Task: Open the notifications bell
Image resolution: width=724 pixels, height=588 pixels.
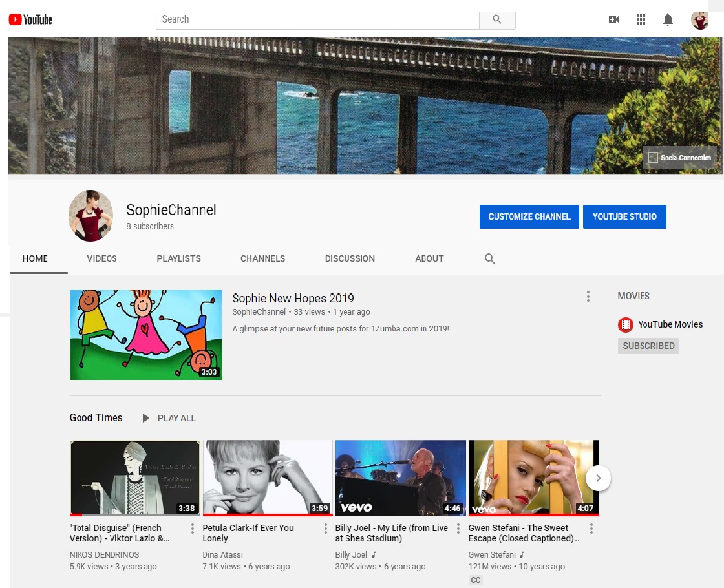Action: click(668, 19)
